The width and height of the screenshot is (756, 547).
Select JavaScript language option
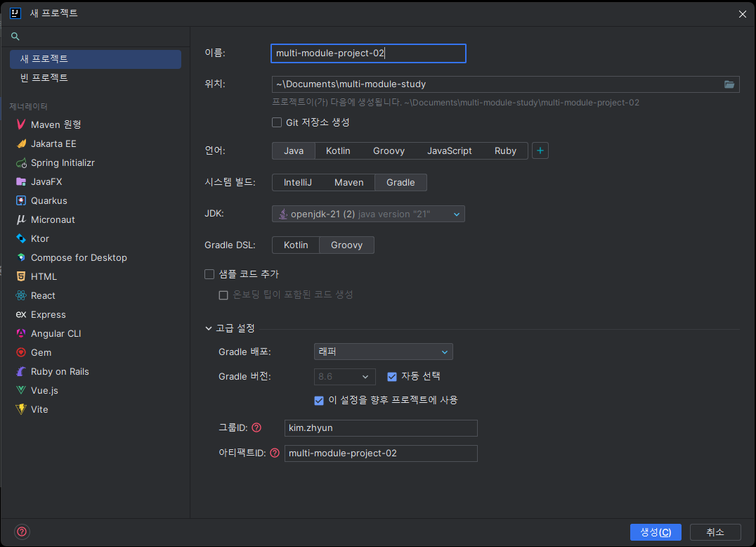click(x=450, y=151)
